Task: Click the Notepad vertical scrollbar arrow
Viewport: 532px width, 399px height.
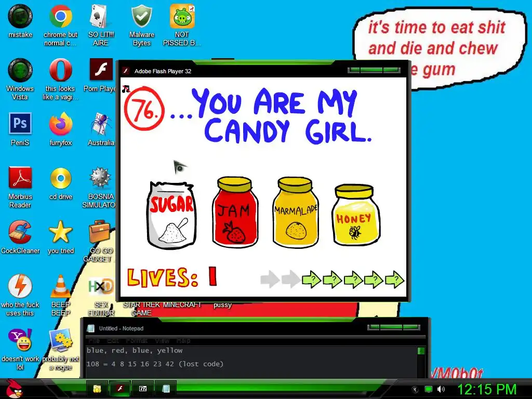Action: tap(421, 351)
